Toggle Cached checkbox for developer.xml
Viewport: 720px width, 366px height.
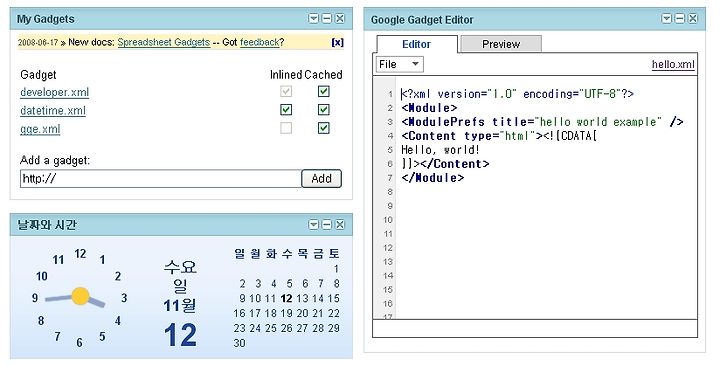324,91
